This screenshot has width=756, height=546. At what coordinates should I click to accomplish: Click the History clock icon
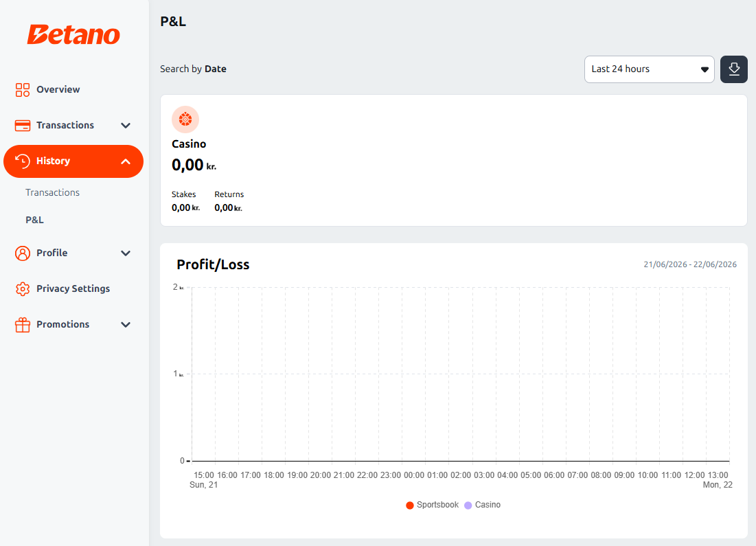[x=22, y=161]
